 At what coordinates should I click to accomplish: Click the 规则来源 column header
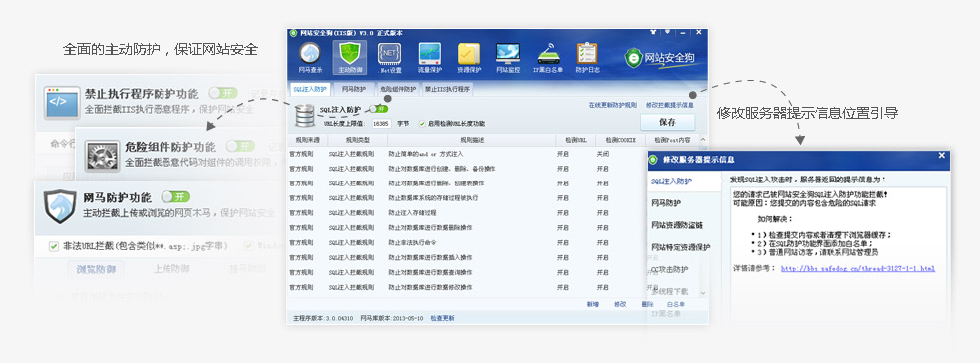pyautogui.click(x=307, y=140)
